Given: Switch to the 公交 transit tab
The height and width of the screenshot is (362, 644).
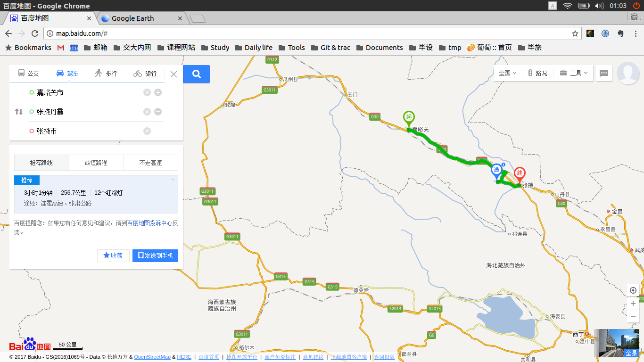Looking at the screenshot, I should click(29, 74).
